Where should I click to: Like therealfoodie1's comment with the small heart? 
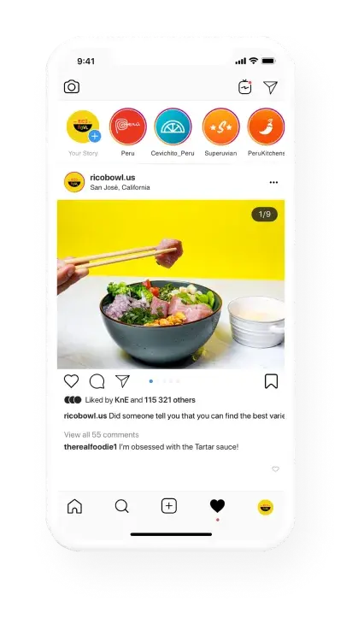tap(275, 469)
